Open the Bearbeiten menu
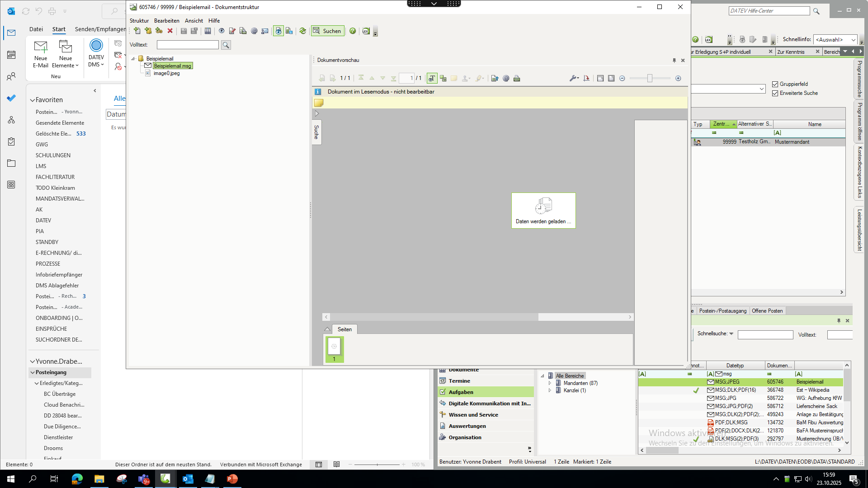 pyautogui.click(x=166, y=21)
